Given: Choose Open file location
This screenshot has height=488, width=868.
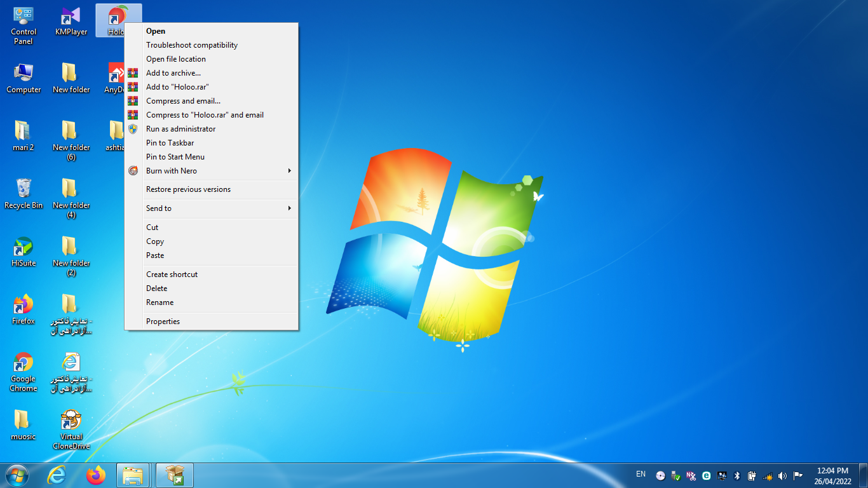Looking at the screenshot, I should point(212,59).
